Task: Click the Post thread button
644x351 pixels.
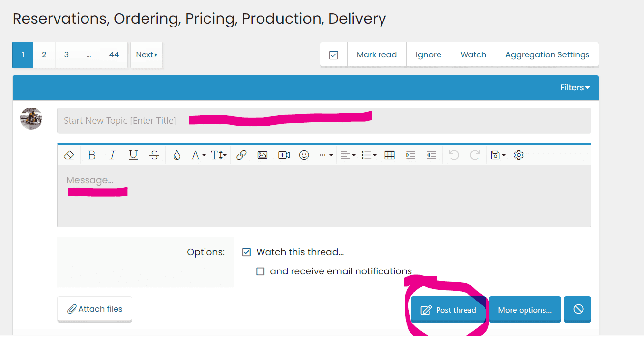Action: pos(448,310)
